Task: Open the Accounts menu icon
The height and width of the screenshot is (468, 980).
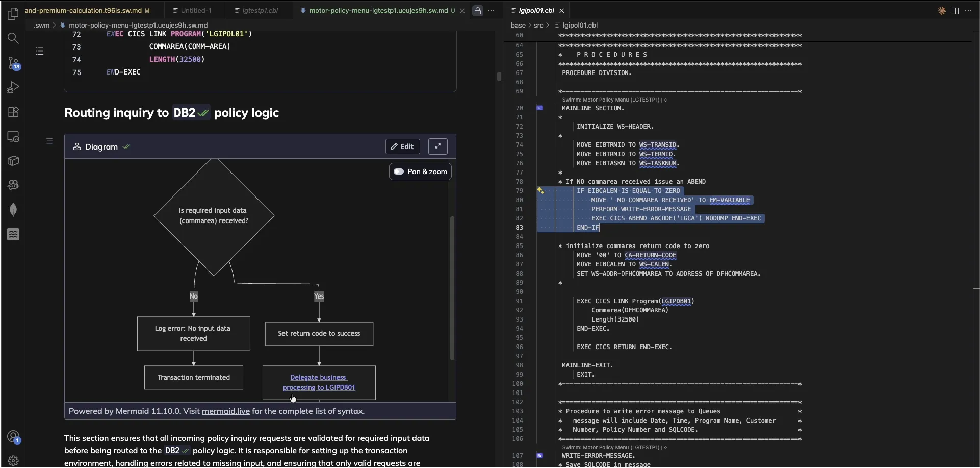Action: (x=13, y=437)
